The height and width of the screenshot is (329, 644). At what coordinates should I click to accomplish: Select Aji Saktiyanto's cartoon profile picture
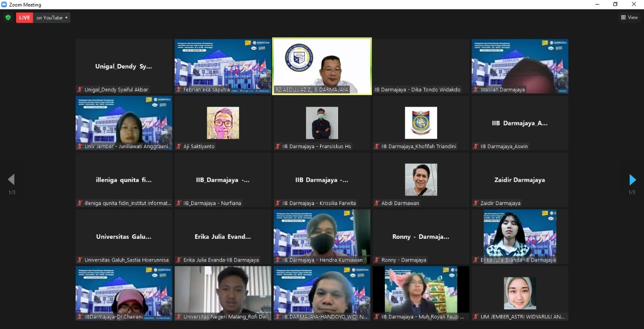coord(223,123)
